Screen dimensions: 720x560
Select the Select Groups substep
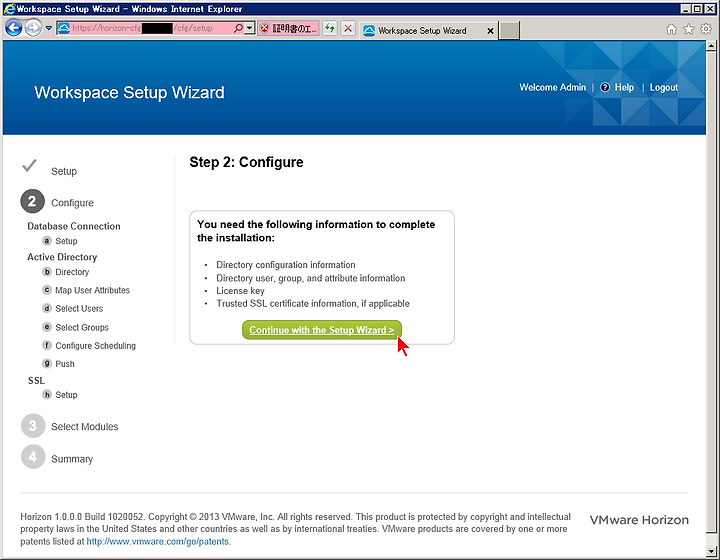click(x=82, y=327)
